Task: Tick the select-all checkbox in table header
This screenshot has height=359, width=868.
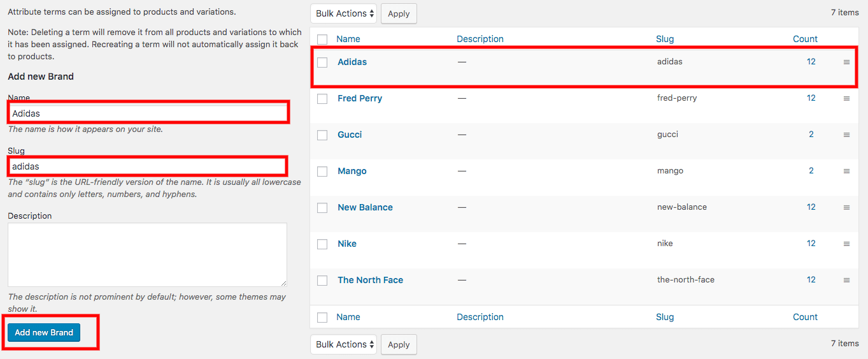Action: tap(322, 40)
